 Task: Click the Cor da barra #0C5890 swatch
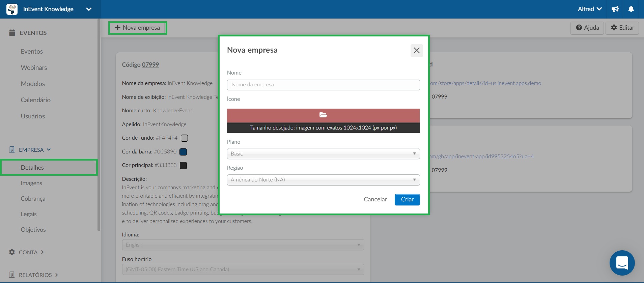pyautogui.click(x=183, y=152)
